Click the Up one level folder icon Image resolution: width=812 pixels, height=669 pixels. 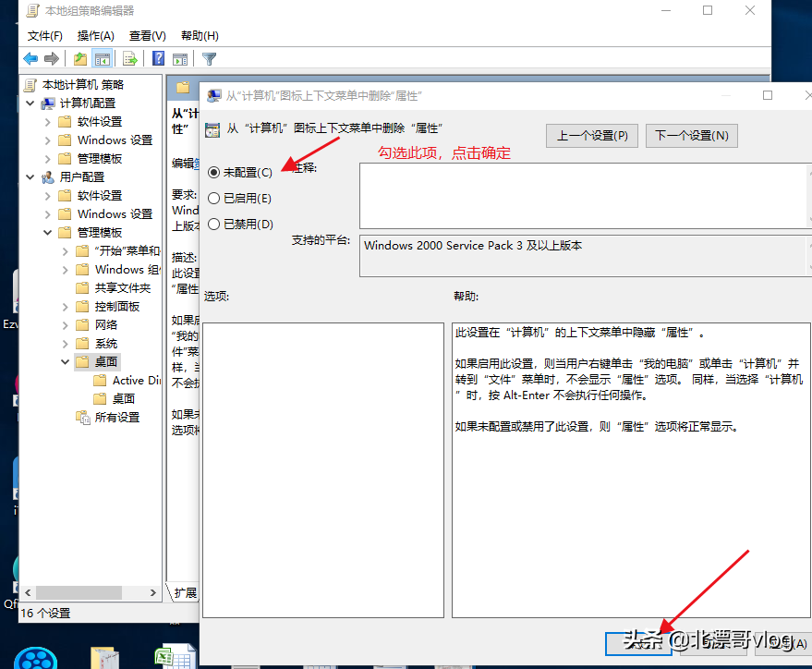tap(80, 59)
